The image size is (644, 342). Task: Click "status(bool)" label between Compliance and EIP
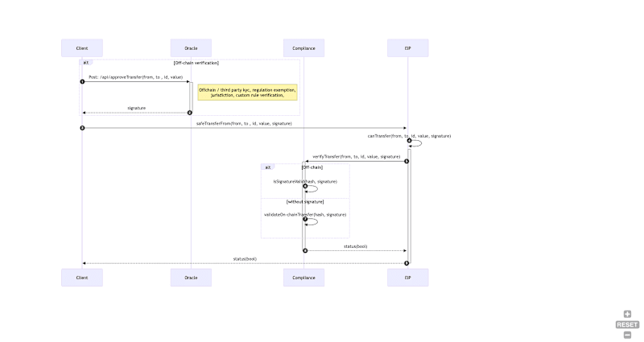356,246
